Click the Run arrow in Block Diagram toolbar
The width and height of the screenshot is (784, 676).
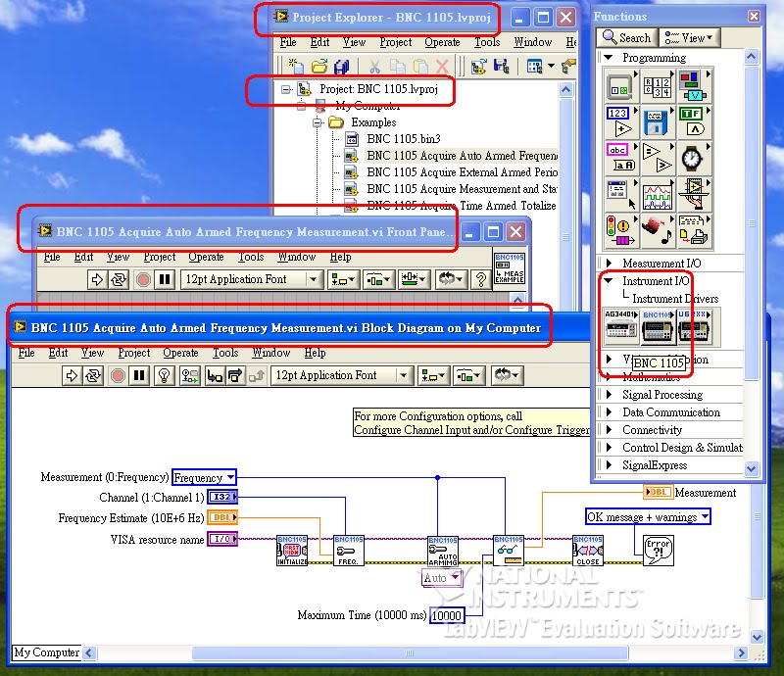(72, 375)
